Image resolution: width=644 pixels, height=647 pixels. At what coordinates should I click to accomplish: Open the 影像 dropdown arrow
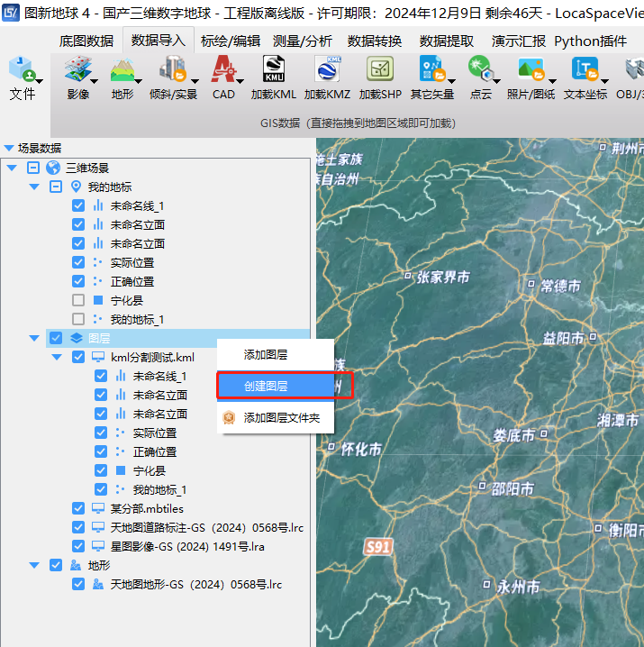click(94, 81)
